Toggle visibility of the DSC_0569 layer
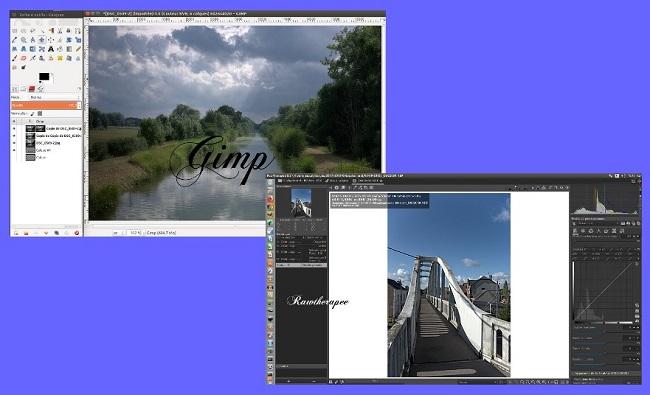 [14, 143]
